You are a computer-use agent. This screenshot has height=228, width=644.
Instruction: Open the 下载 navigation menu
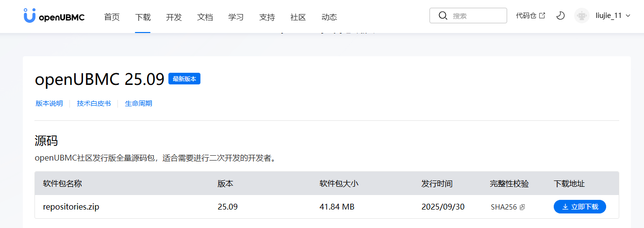143,17
